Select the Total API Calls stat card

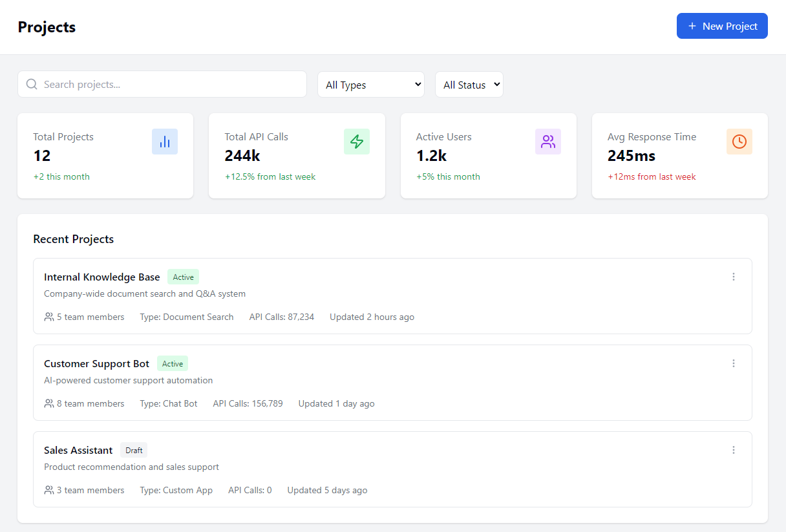(297, 156)
